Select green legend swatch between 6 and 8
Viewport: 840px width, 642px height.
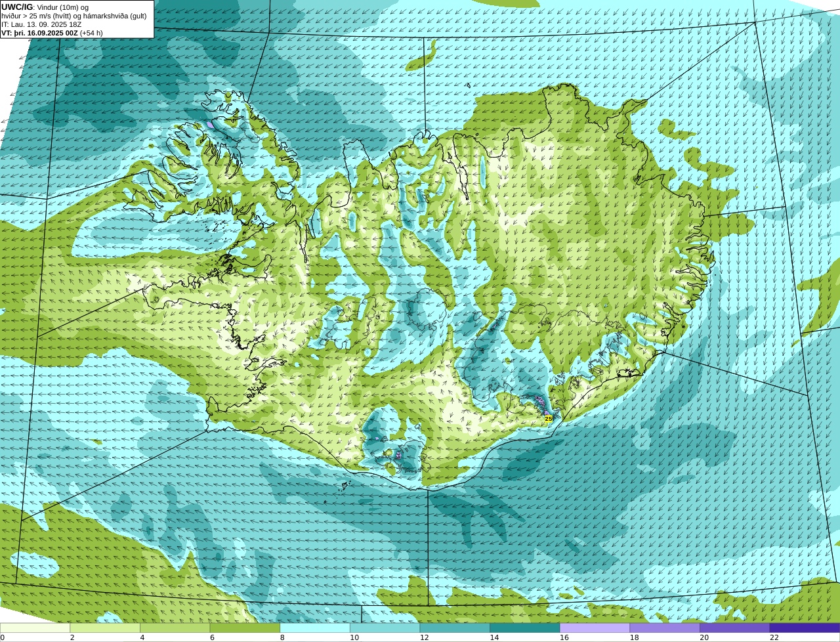245,628
